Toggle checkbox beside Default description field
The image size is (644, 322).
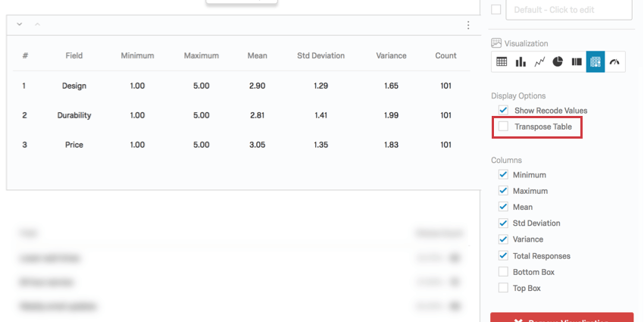point(496,9)
